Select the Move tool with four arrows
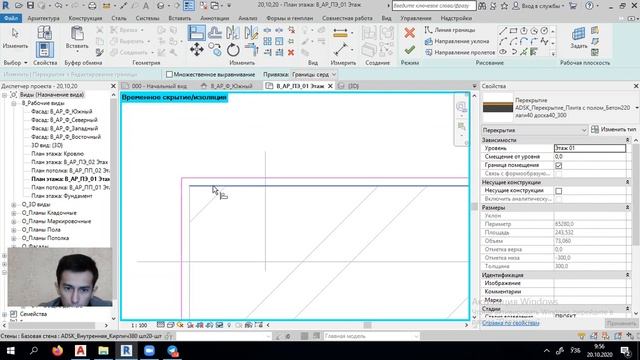 click(x=196, y=50)
